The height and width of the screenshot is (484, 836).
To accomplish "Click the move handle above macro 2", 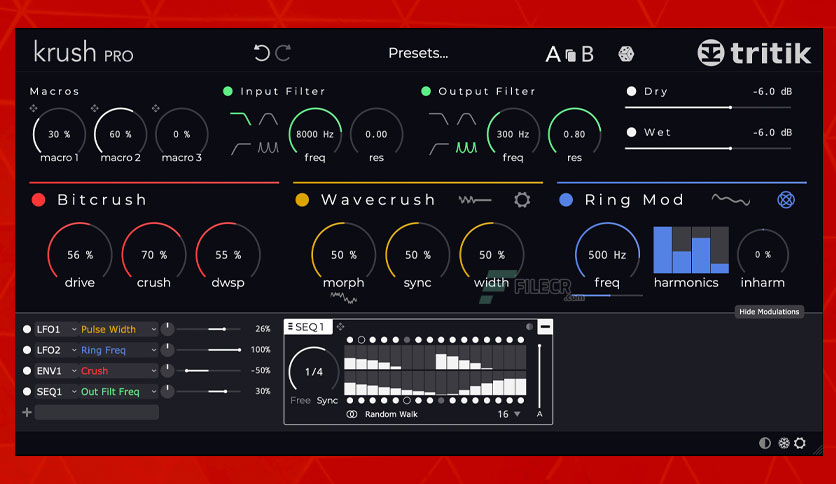I will pyautogui.click(x=94, y=109).
